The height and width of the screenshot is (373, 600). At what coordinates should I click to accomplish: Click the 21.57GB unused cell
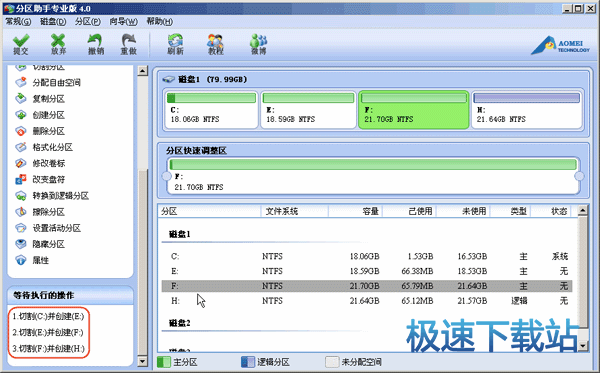point(472,301)
